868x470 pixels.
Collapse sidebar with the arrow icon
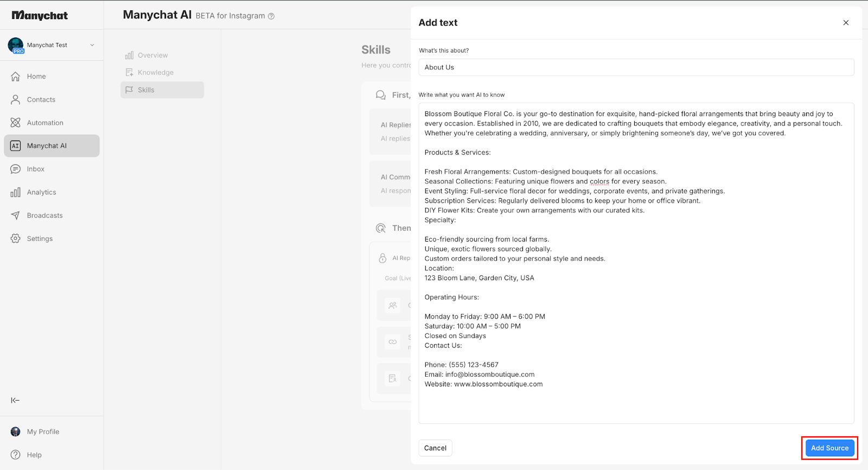coord(15,401)
